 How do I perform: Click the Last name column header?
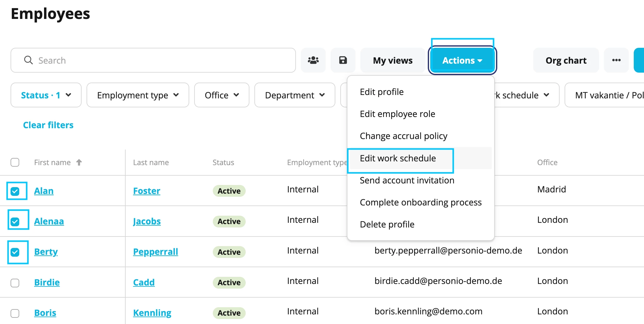click(151, 162)
